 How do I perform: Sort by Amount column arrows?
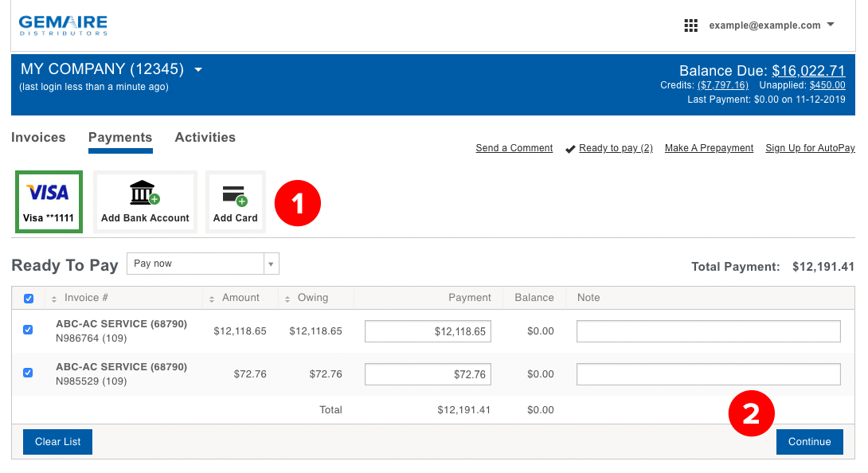click(212, 299)
